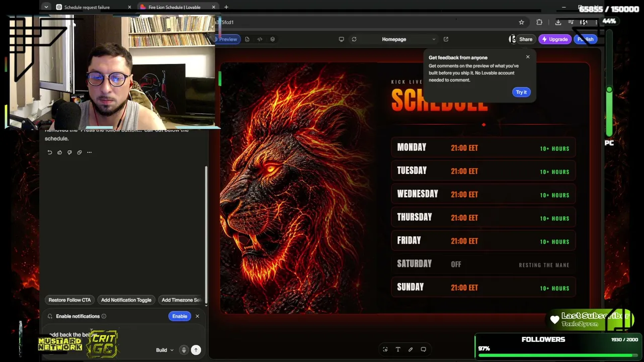Open the Build mode dropdown

165,350
